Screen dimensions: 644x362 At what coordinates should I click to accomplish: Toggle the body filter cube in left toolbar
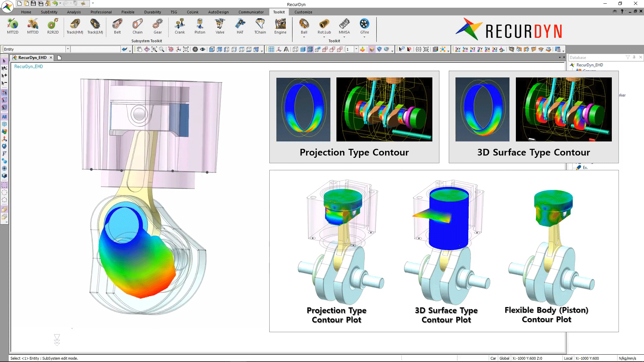click(x=4, y=124)
